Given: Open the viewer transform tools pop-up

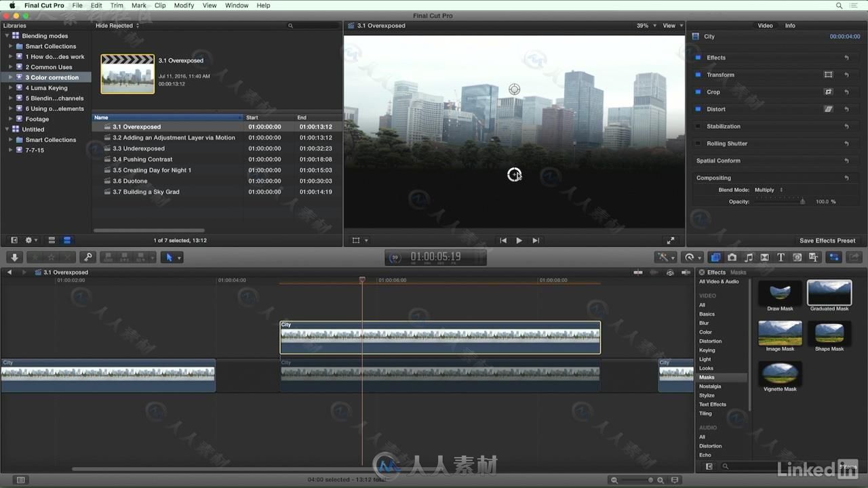Looking at the screenshot, I should coord(360,241).
